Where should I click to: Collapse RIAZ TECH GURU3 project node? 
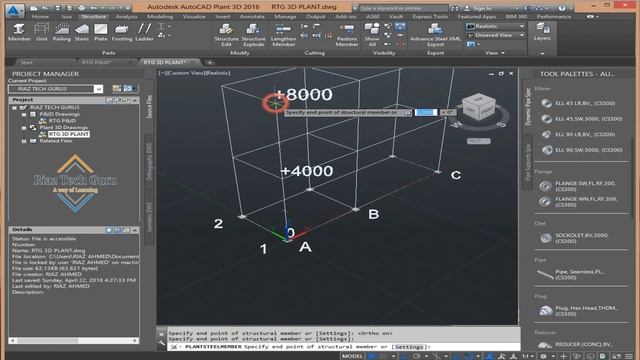tap(15, 108)
